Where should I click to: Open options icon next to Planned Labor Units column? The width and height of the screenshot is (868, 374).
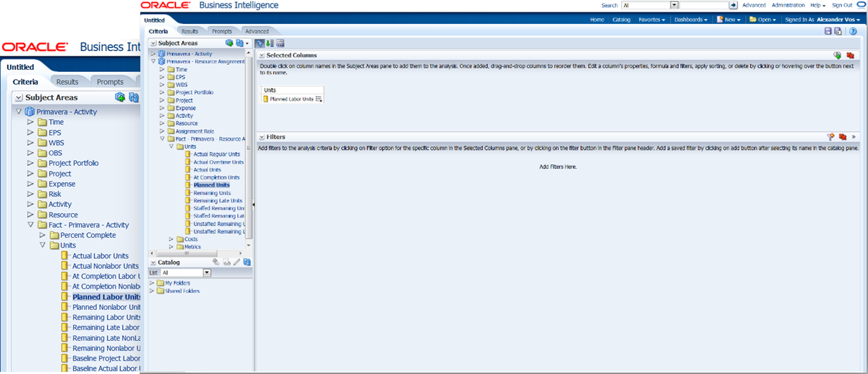[x=319, y=99]
